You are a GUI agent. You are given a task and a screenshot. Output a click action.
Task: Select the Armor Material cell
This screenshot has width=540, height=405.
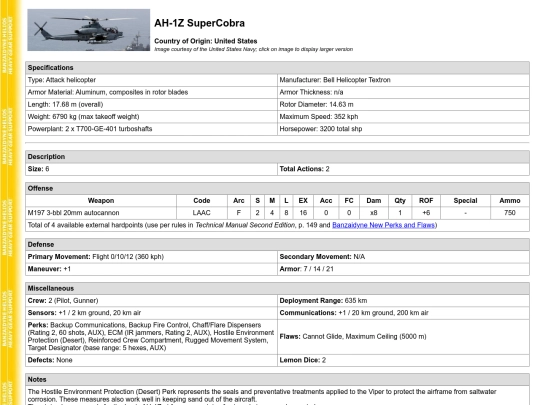tap(151, 92)
